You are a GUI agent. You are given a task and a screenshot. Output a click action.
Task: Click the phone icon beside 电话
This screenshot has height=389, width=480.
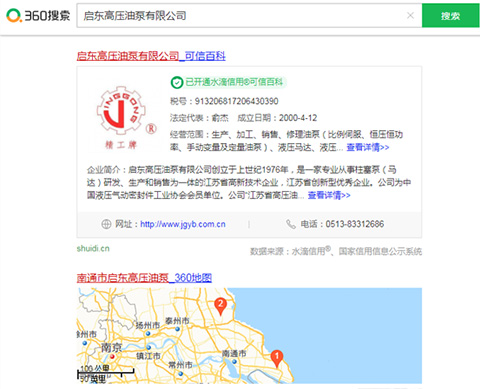[291, 224]
